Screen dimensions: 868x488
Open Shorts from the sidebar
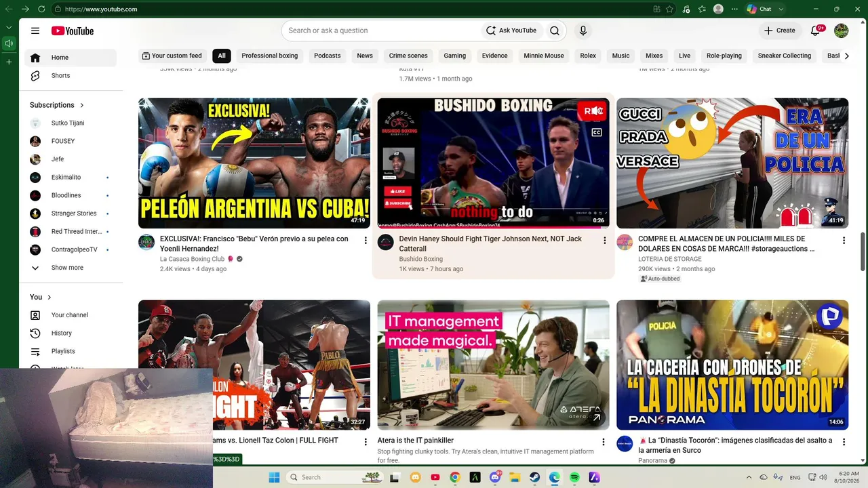pos(71,76)
